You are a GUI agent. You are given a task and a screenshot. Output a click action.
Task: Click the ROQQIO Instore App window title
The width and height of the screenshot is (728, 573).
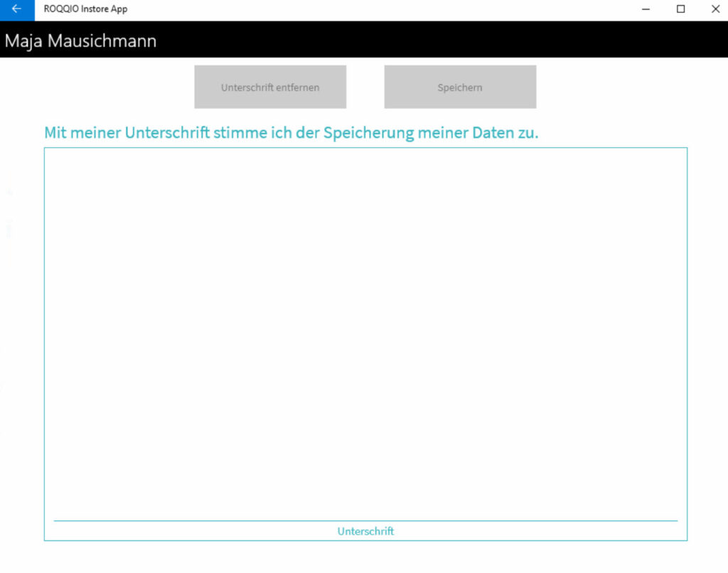[85, 9]
